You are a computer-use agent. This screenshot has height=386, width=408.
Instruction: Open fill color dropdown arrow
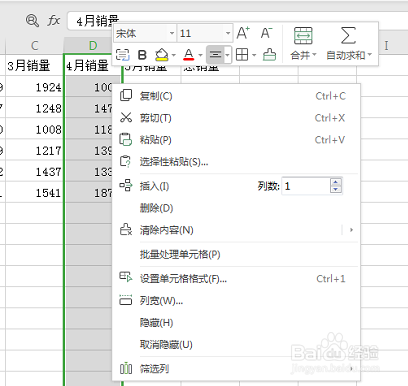pos(174,55)
